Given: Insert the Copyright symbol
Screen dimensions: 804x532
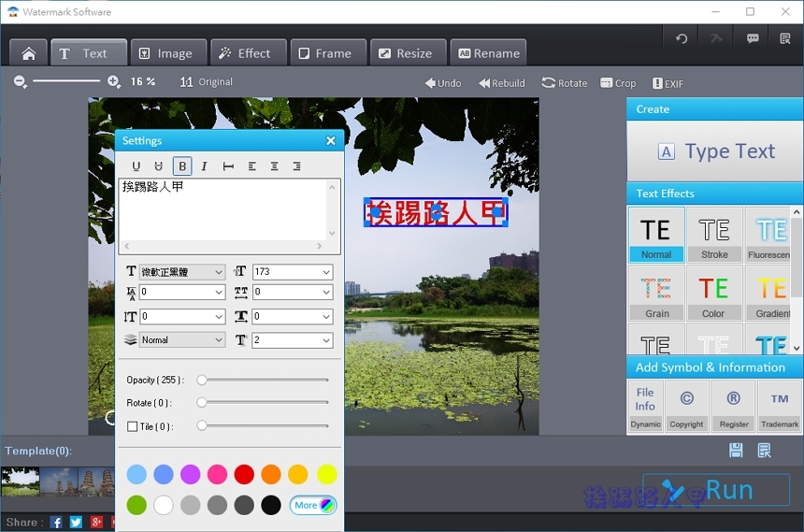Looking at the screenshot, I should point(686,407).
